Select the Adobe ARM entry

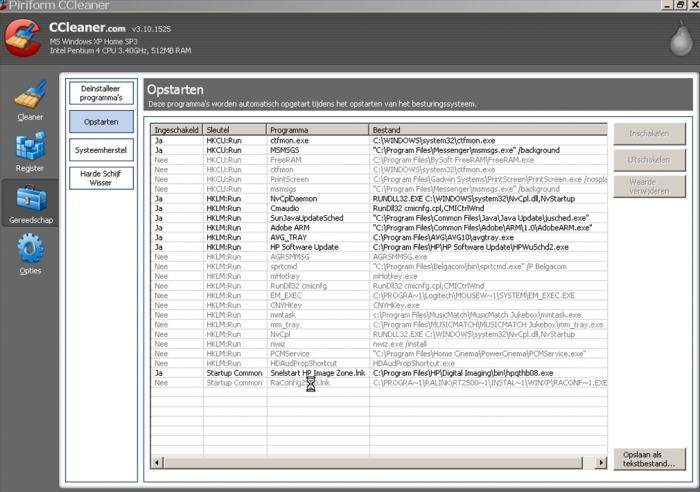(379, 228)
